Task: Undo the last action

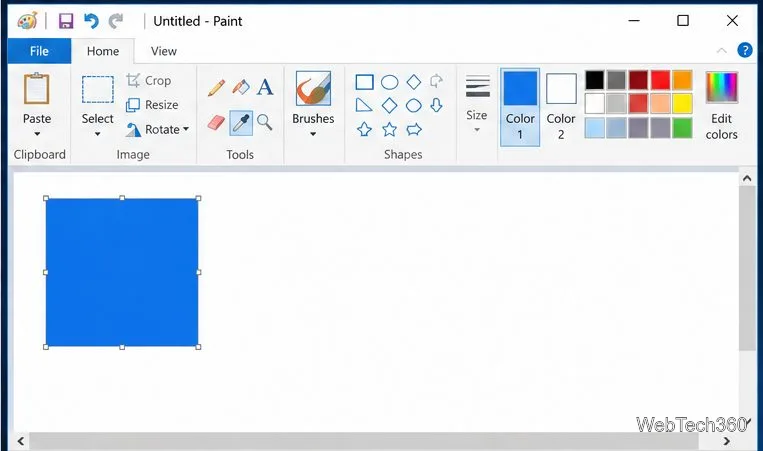Action: (x=91, y=21)
